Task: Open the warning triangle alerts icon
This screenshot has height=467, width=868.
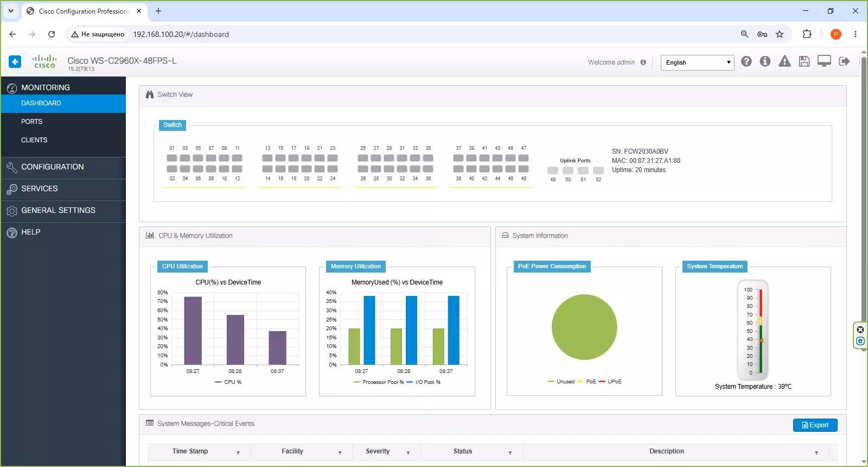Action: (x=784, y=61)
